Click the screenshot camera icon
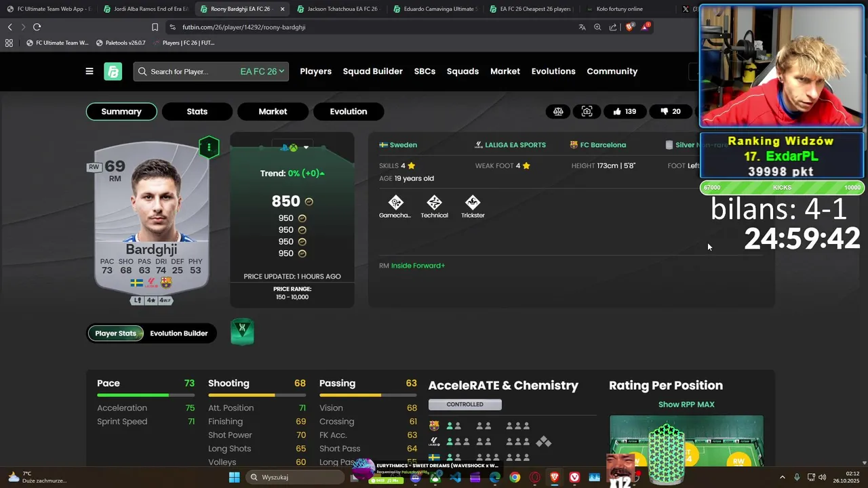 [587, 111]
